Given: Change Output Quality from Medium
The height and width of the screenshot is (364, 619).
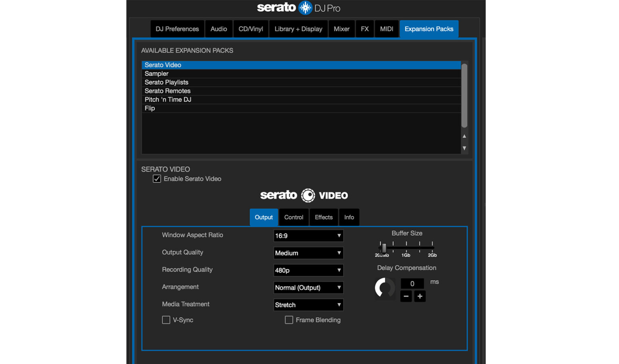Looking at the screenshot, I should (x=308, y=253).
